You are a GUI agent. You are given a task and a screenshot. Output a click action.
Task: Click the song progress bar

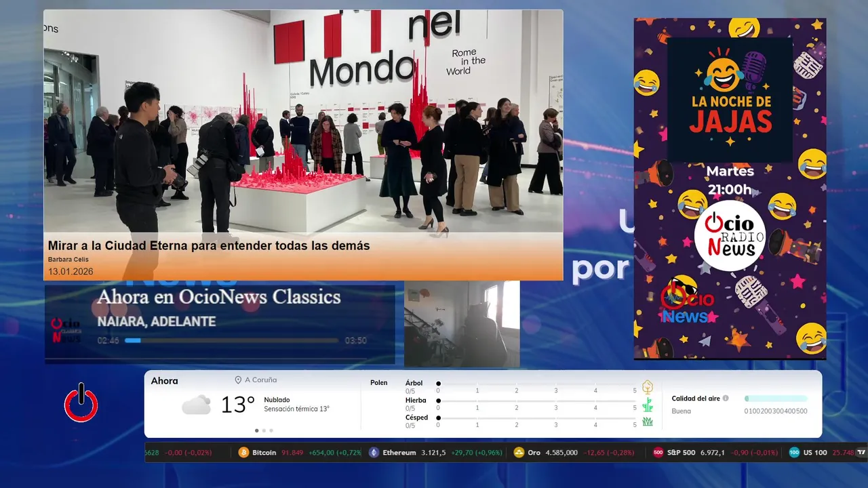(x=231, y=340)
